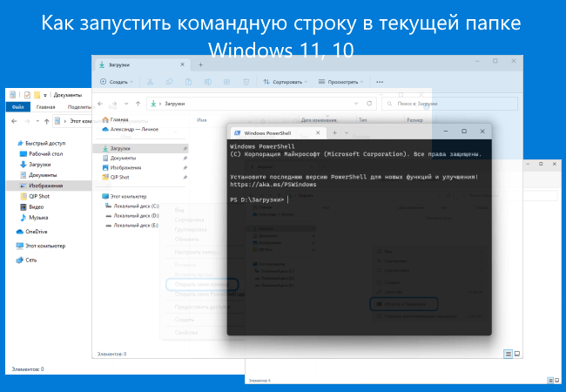This screenshot has width=566, height=392.
Task: Click the pin icon beside Изображения in Загрузки window
Action: (x=185, y=167)
